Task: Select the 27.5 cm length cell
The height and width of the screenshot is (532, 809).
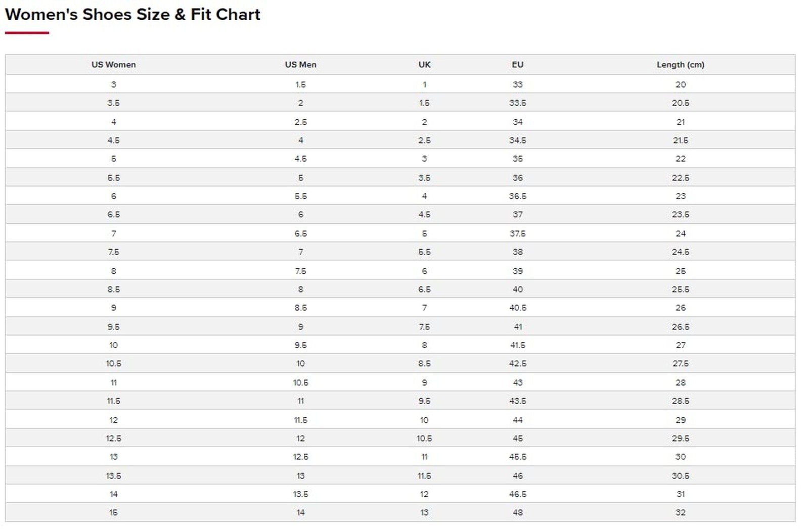Action: click(x=680, y=364)
